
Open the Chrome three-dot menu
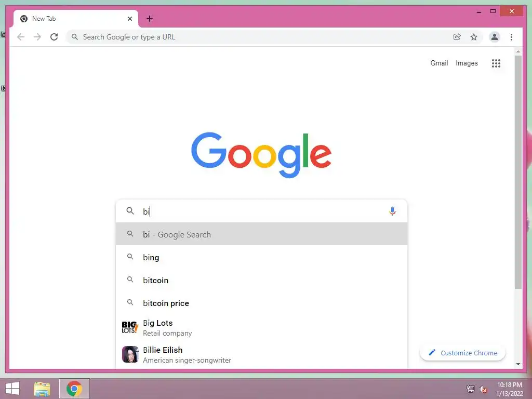[x=511, y=37]
